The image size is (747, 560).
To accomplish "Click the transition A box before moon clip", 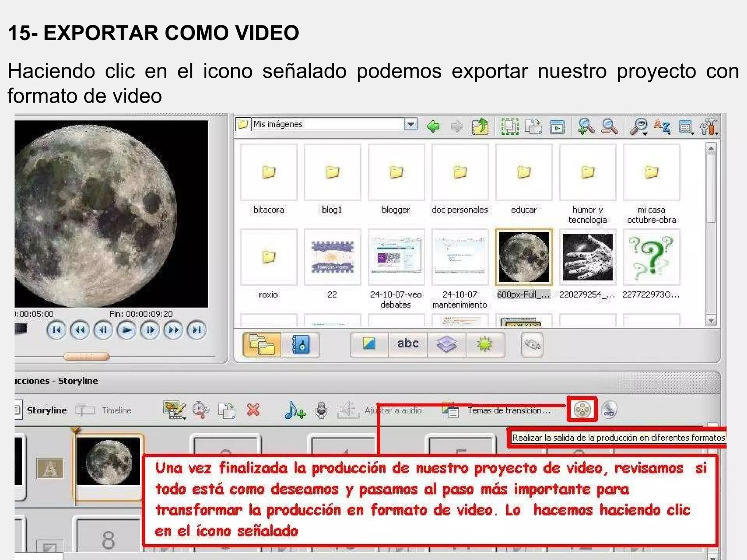I will (x=50, y=468).
